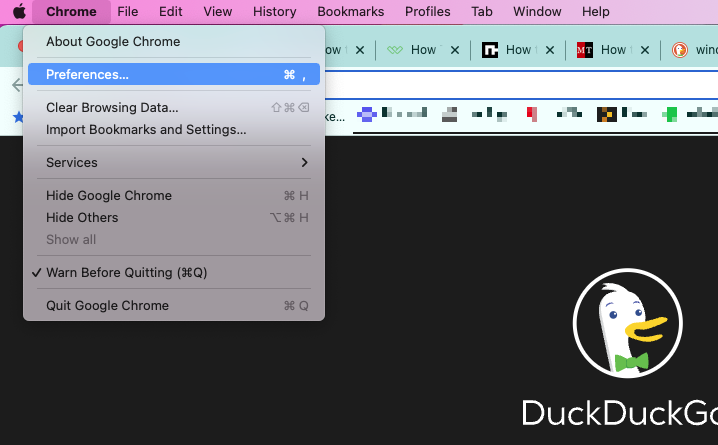Open the Apple menu
718x445 pixels.
point(19,11)
